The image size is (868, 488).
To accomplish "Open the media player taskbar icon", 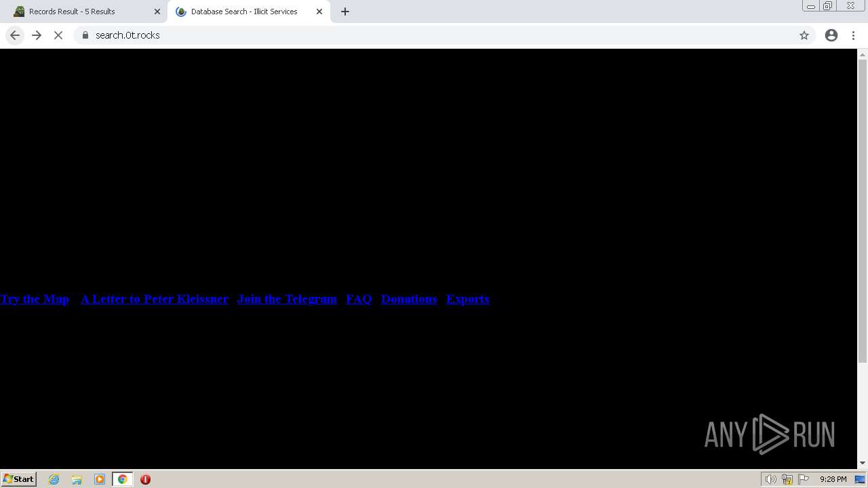I will (x=100, y=479).
